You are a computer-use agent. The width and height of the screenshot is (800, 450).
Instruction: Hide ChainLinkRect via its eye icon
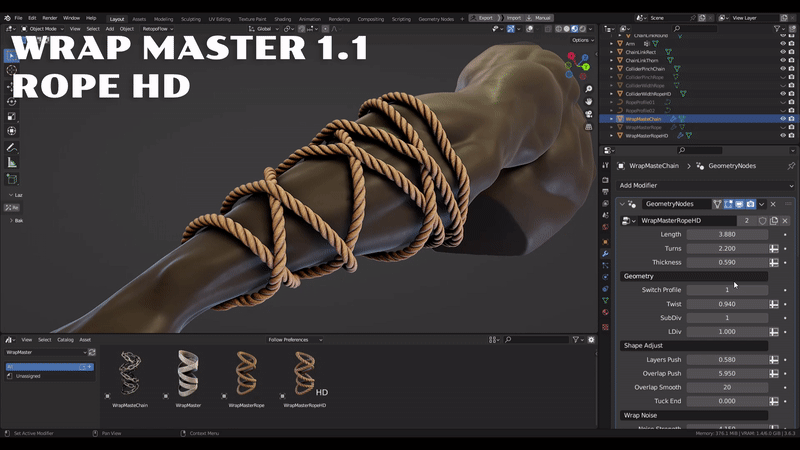(783, 52)
